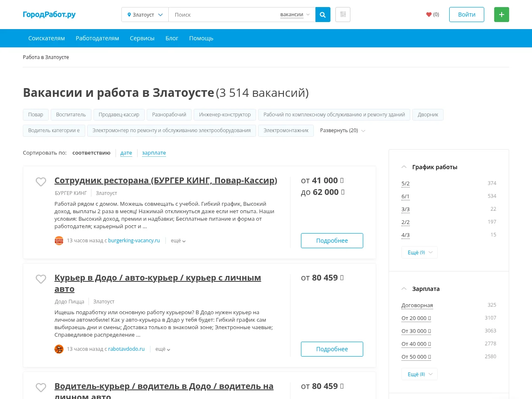The height and width of the screenshot is (399, 532).
Task: Filter salary От 20 000
Action: tap(416, 318)
